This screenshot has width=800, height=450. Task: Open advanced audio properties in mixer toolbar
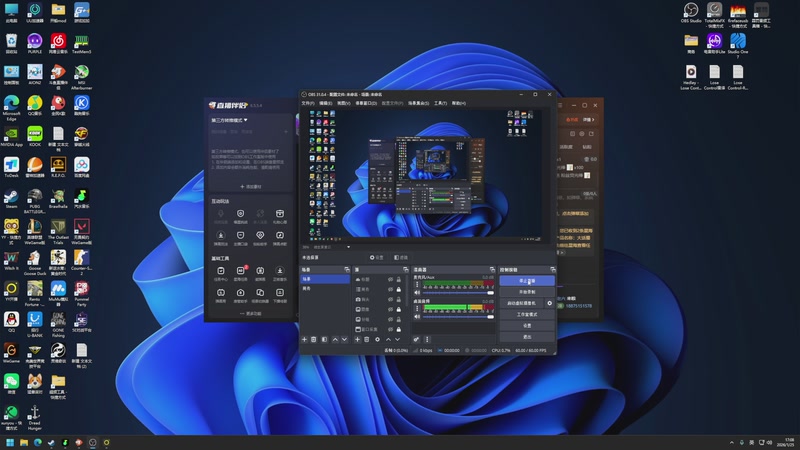click(416, 339)
